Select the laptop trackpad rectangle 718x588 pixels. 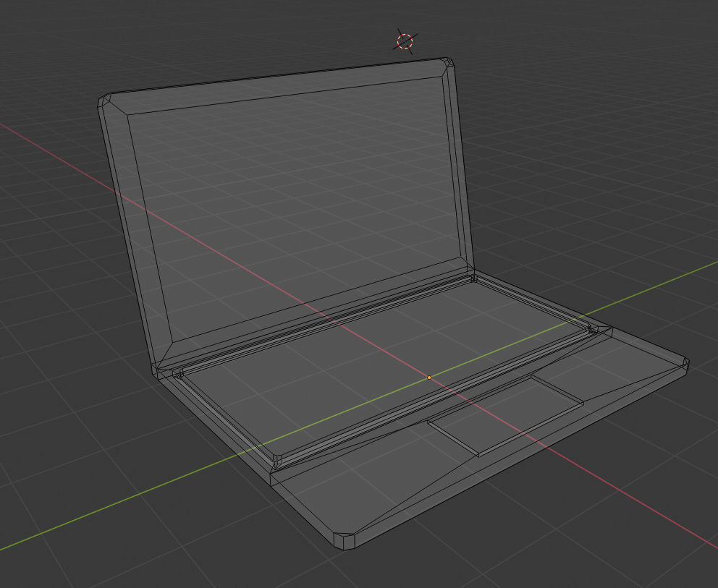505,415
